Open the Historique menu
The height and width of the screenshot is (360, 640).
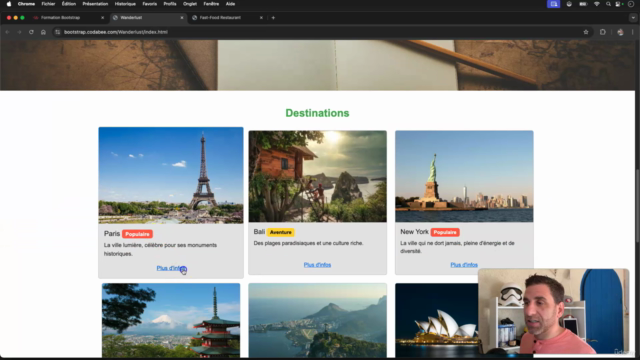tap(125, 4)
